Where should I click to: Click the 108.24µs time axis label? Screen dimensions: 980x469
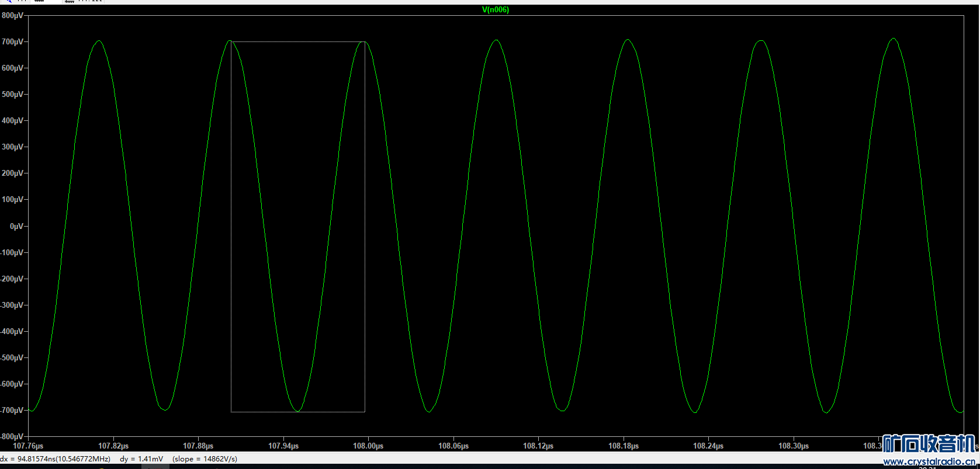[708, 446]
